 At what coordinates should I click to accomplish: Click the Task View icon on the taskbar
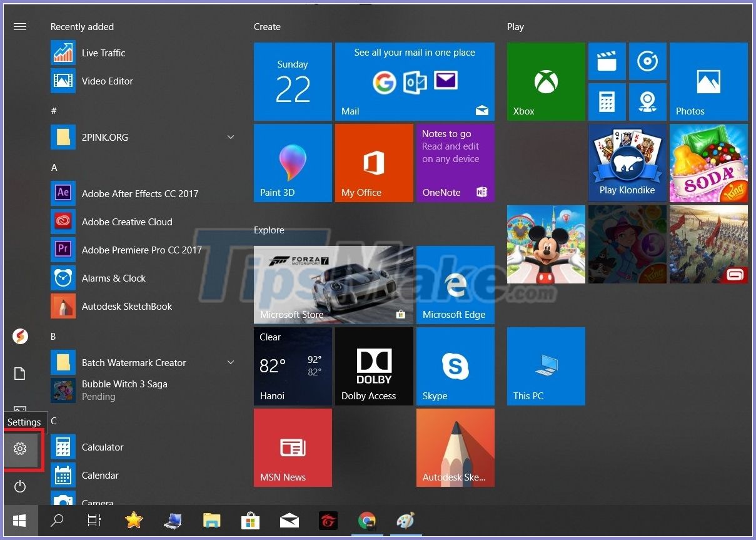click(x=94, y=521)
